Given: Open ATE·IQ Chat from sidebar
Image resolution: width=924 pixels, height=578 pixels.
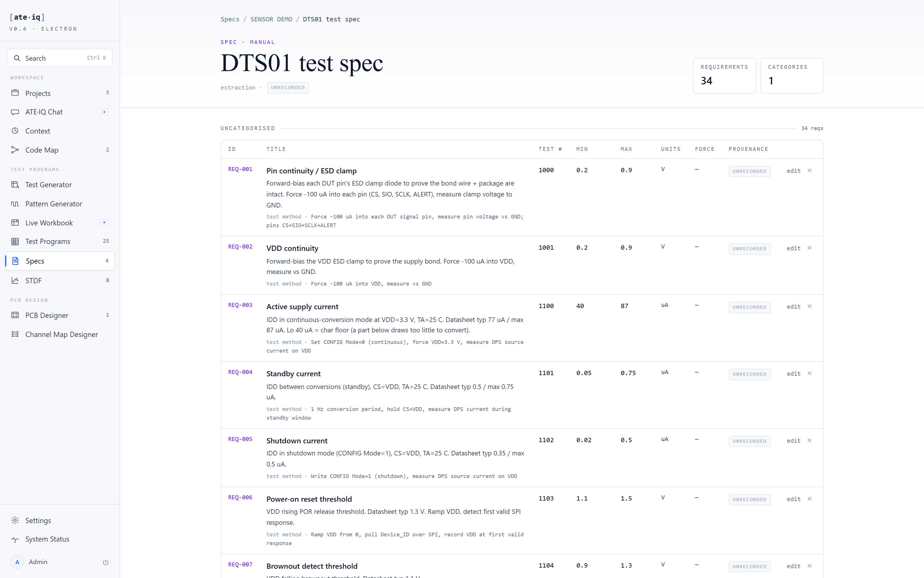Looking at the screenshot, I should tap(59, 112).
